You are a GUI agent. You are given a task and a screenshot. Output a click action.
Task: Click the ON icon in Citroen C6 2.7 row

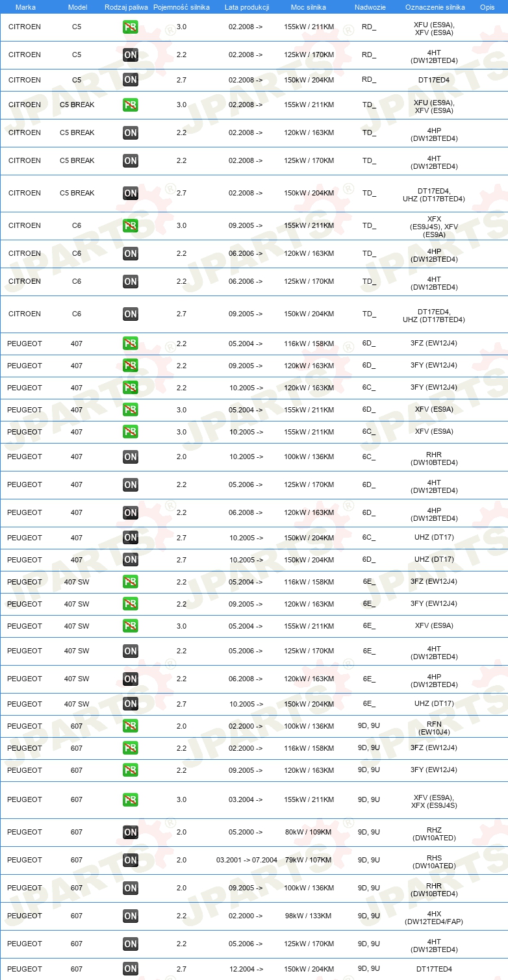click(131, 314)
